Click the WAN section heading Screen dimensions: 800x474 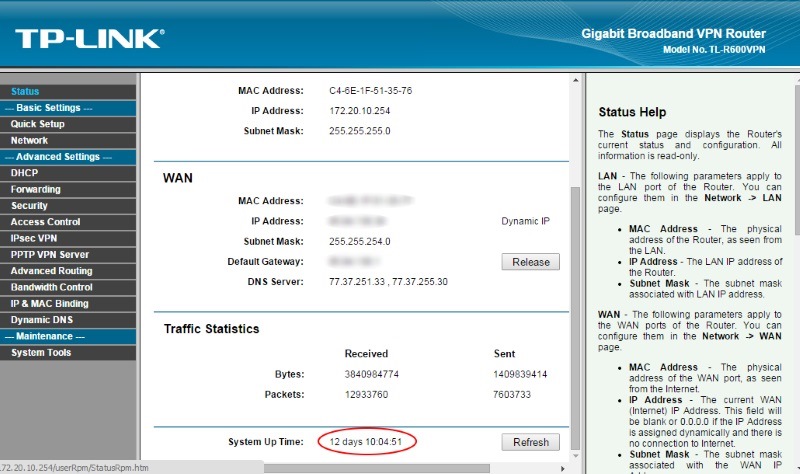click(x=178, y=178)
